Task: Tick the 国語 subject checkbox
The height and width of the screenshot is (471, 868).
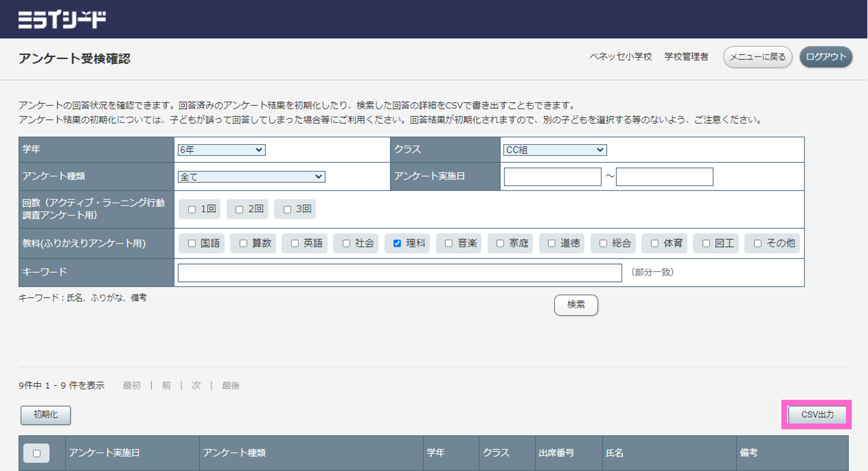Action: coord(192,243)
